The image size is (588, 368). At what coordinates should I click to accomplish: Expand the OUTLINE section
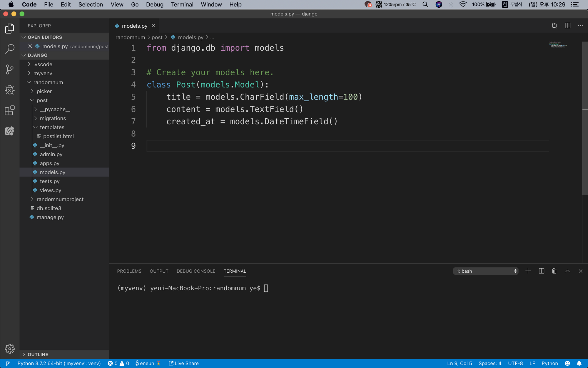[x=38, y=354]
